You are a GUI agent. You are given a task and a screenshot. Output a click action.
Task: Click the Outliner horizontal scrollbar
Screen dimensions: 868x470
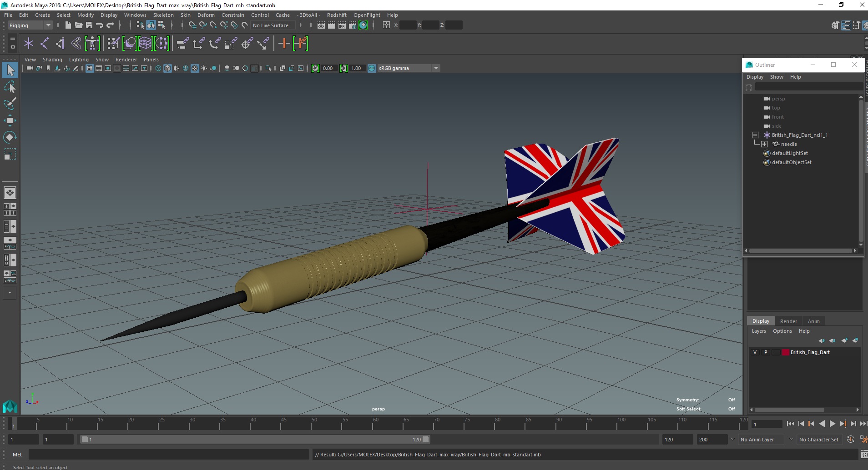point(800,250)
